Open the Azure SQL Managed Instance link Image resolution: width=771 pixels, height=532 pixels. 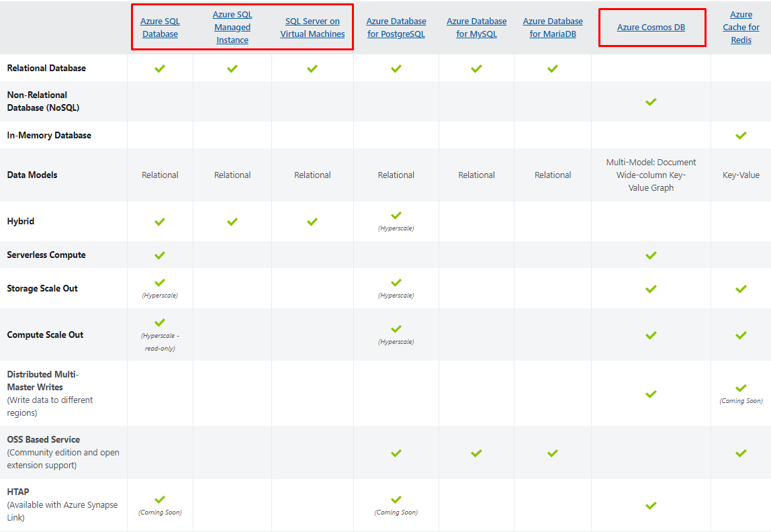(x=232, y=28)
